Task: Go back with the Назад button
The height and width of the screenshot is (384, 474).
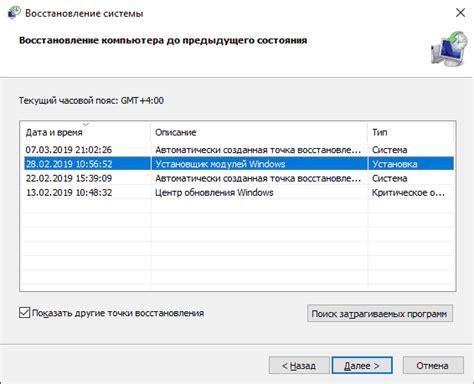Action: coord(299,366)
